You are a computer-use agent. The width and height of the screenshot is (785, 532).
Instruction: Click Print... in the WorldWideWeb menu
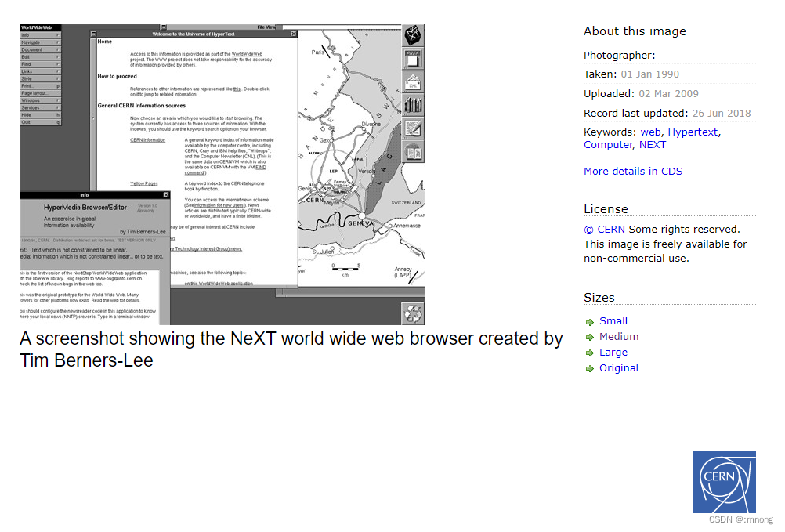point(41,86)
